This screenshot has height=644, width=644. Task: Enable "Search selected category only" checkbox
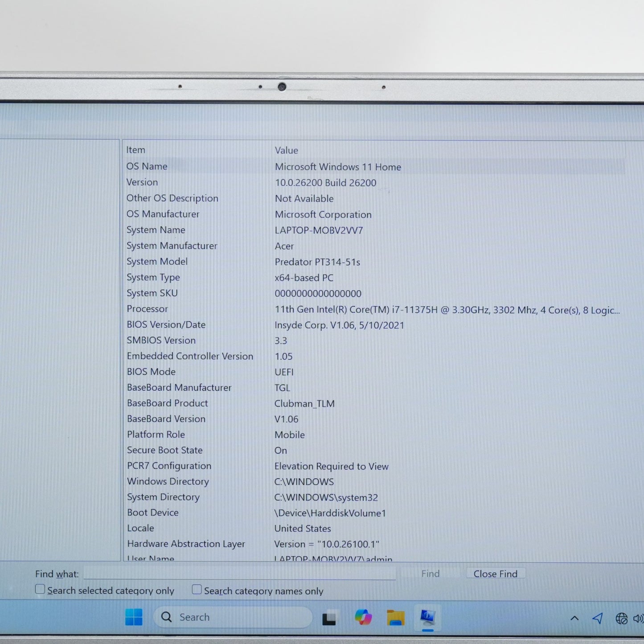click(x=40, y=589)
